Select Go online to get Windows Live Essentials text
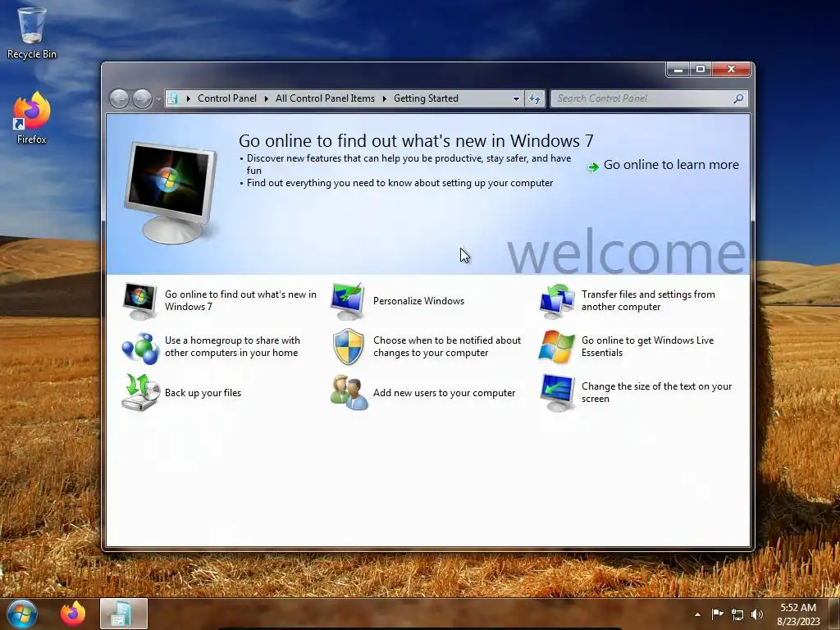Screen dimensions: 840x630 tap(648, 347)
